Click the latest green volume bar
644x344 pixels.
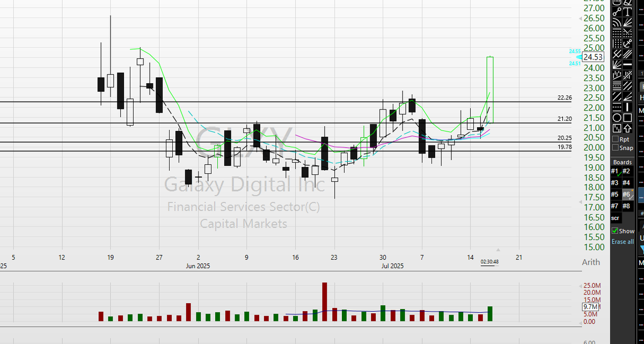coord(490,314)
